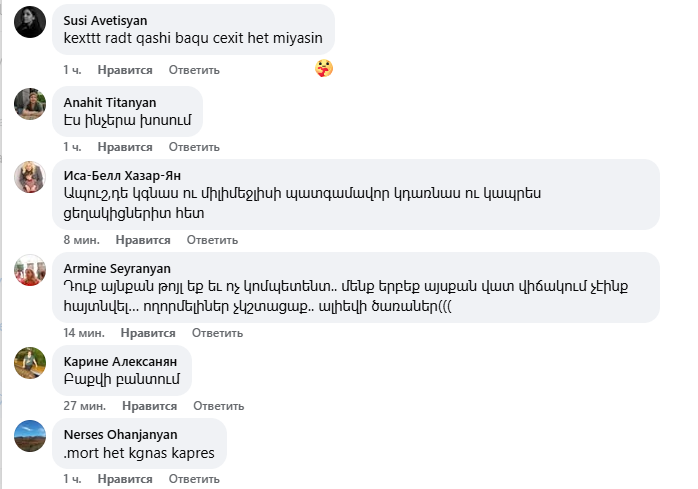
Task: Like Susi Avetisyan's comment with Нравится
Action: click(130, 70)
